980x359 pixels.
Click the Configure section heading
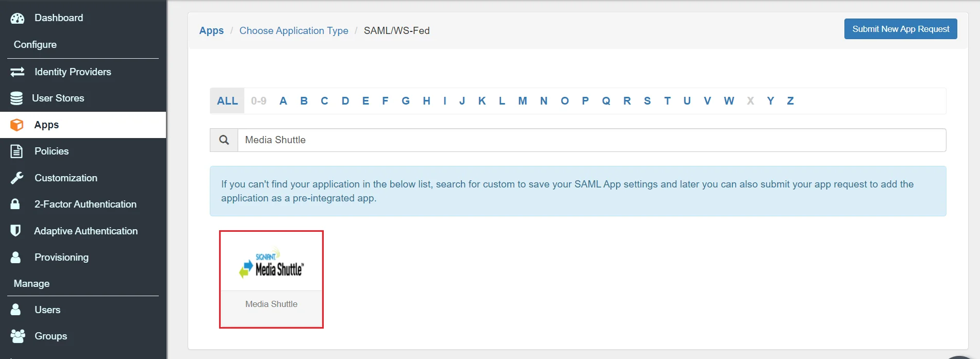click(35, 45)
